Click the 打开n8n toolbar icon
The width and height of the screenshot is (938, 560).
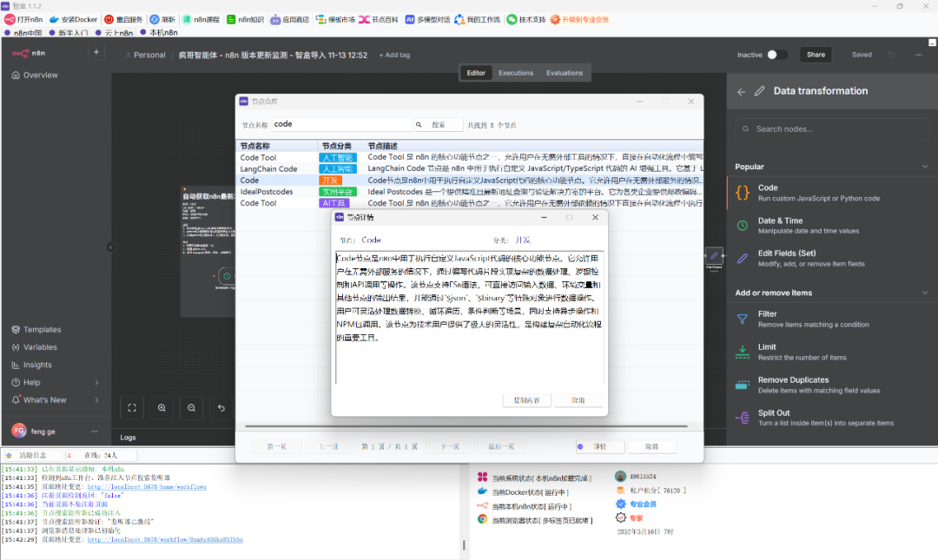point(10,20)
